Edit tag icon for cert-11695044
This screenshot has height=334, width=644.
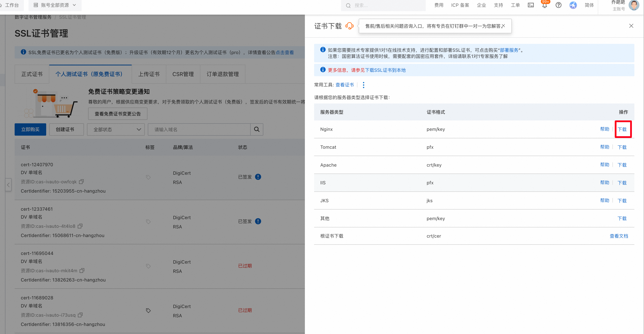click(x=148, y=266)
